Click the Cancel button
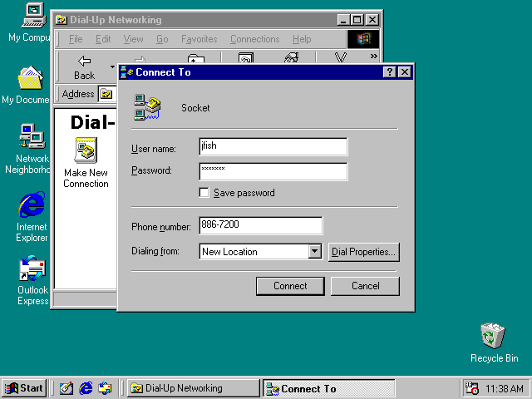Screen dimensions: 532x399 365,286
